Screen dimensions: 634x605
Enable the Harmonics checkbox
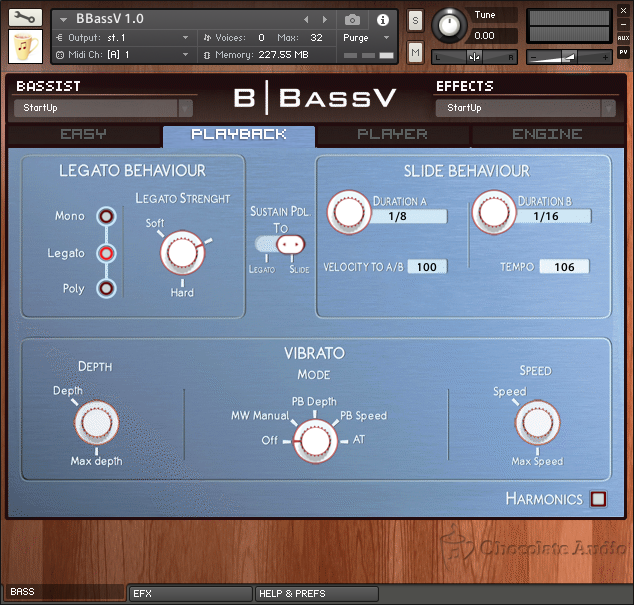598,499
